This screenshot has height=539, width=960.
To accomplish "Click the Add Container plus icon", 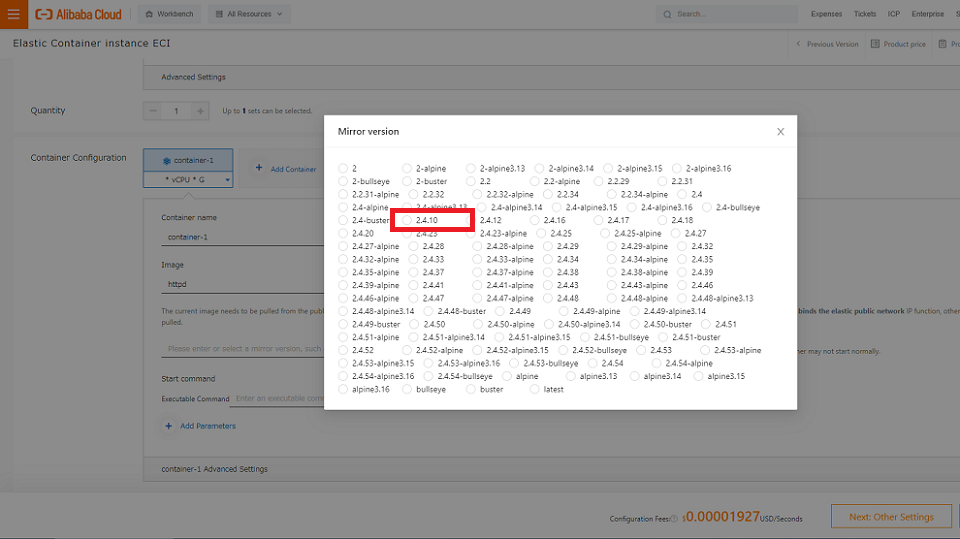I will click(x=259, y=169).
